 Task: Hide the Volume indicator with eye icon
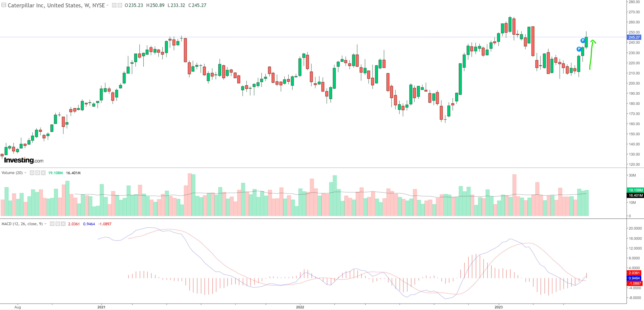32,173
